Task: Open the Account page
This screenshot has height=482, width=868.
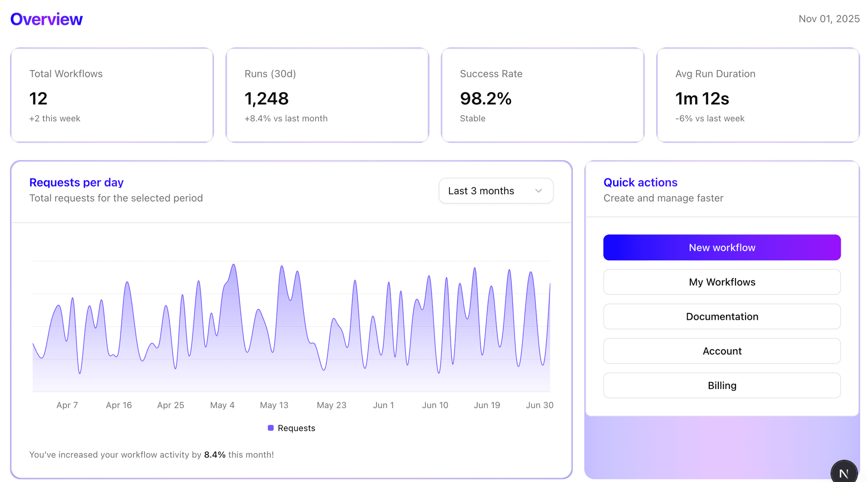Action: 722,351
